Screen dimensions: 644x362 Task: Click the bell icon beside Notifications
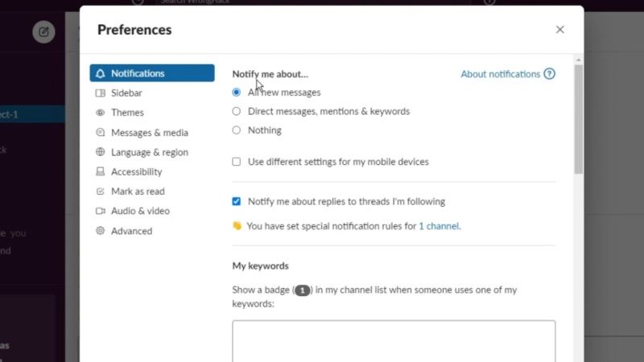pyautogui.click(x=100, y=73)
